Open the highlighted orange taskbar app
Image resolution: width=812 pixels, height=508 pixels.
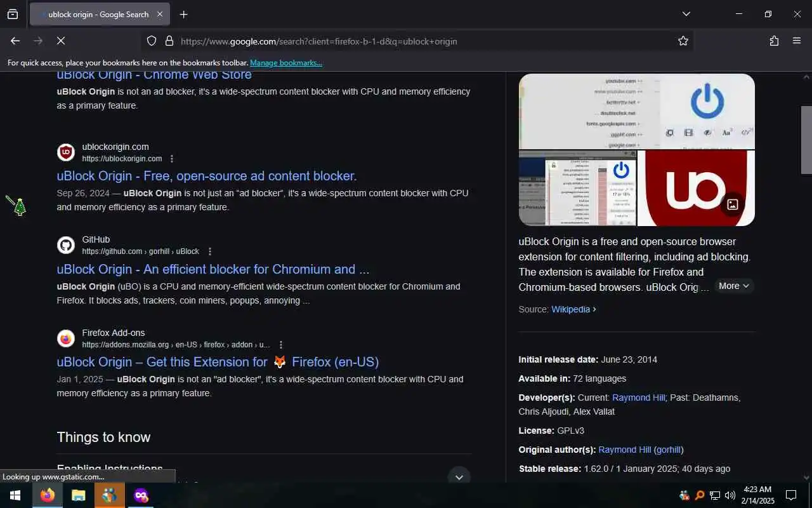coord(109,495)
